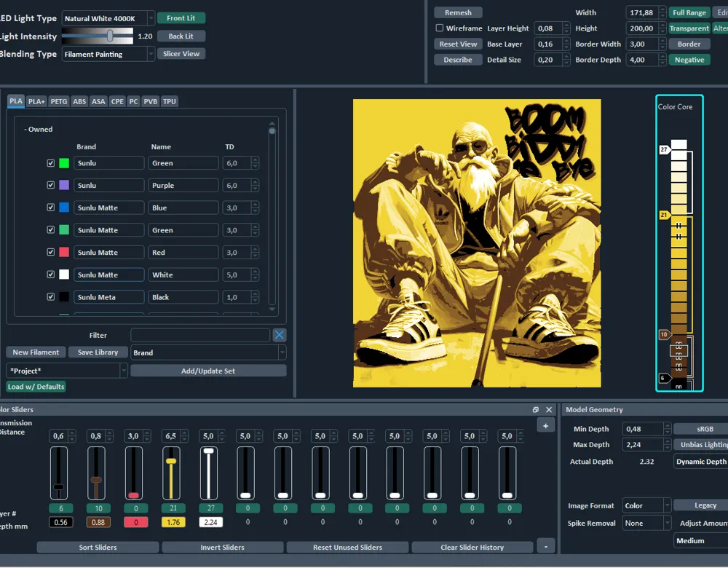
Task: Select layer marker 10 in Color Core
Action: [x=664, y=334]
